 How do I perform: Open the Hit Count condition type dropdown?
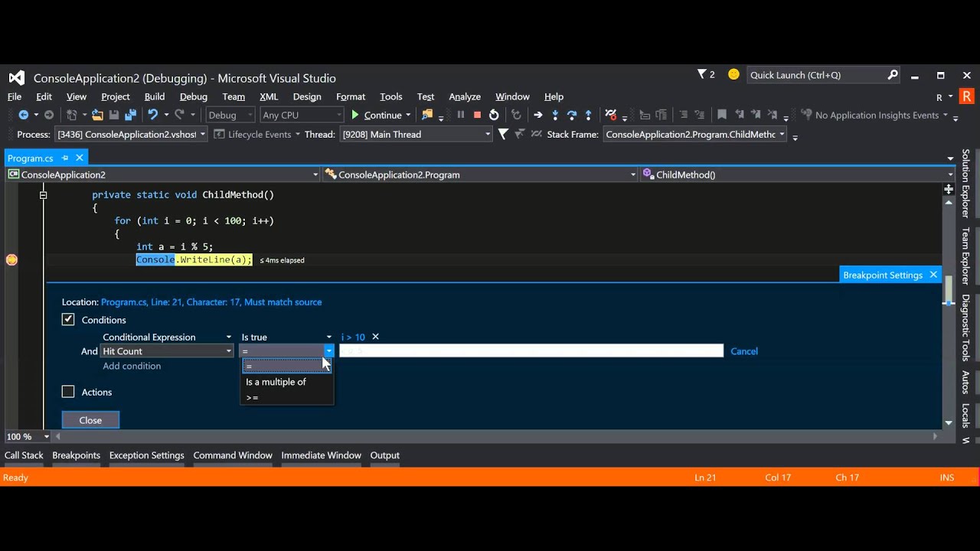(x=167, y=351)
